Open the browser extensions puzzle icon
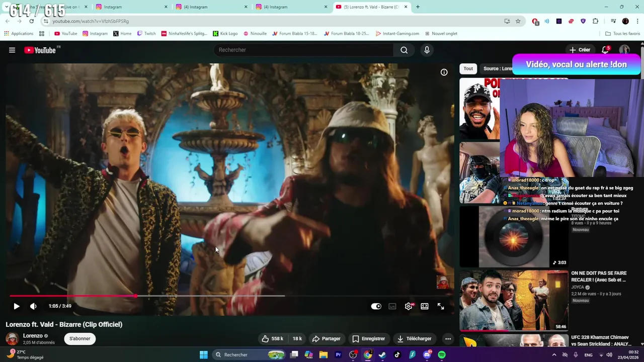Image resolution: width=644 pixels, height=362 pixels. coord(596,21)
